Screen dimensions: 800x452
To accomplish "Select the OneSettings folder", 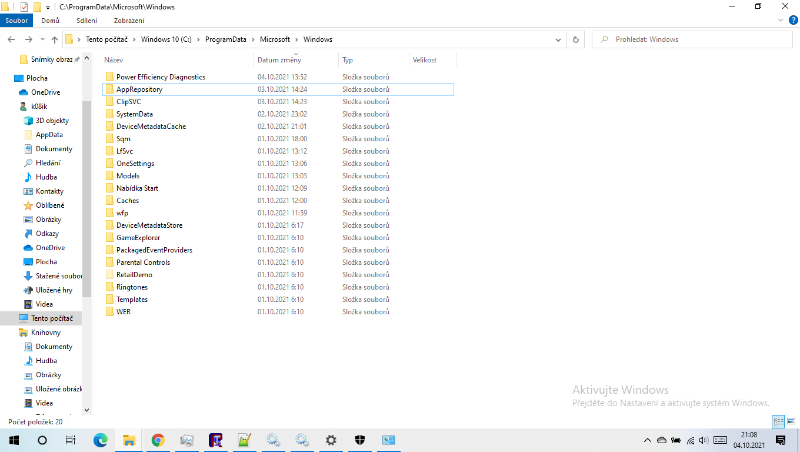I will click(135, 163).
